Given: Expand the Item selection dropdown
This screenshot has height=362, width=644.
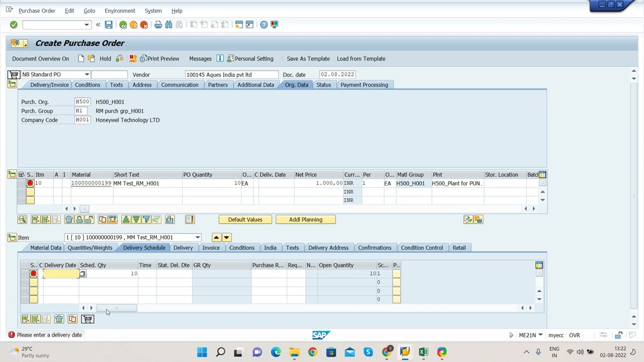Looking at the screenshot, I should point(198,237).
